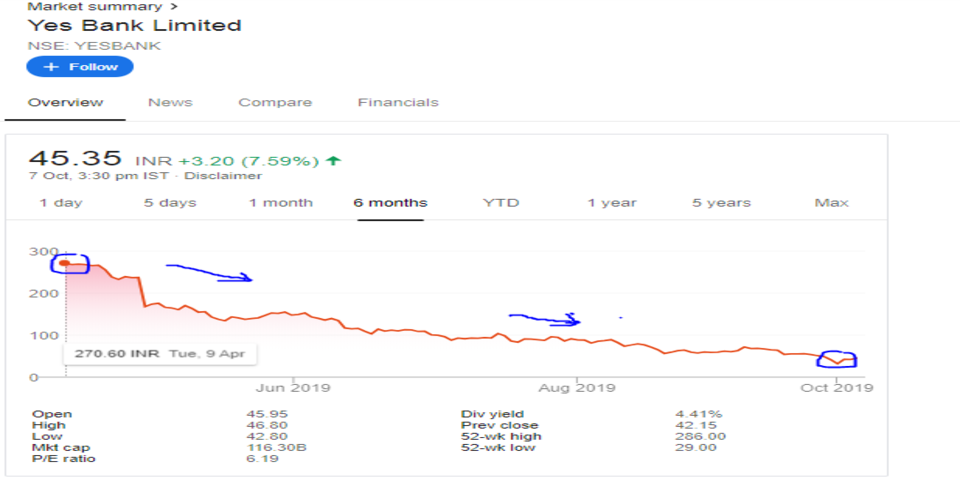Viewport: 960px width, 480px height.
Task: Click the High value 46.80
Action: (x=266, y=426)
